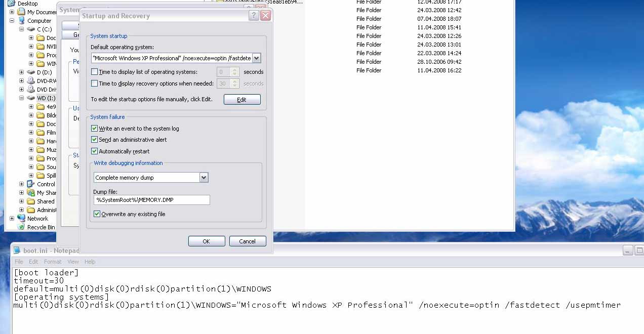
Task: Uncheck Automatically restart
Action: pyautogui.click(x=94, y=151)
